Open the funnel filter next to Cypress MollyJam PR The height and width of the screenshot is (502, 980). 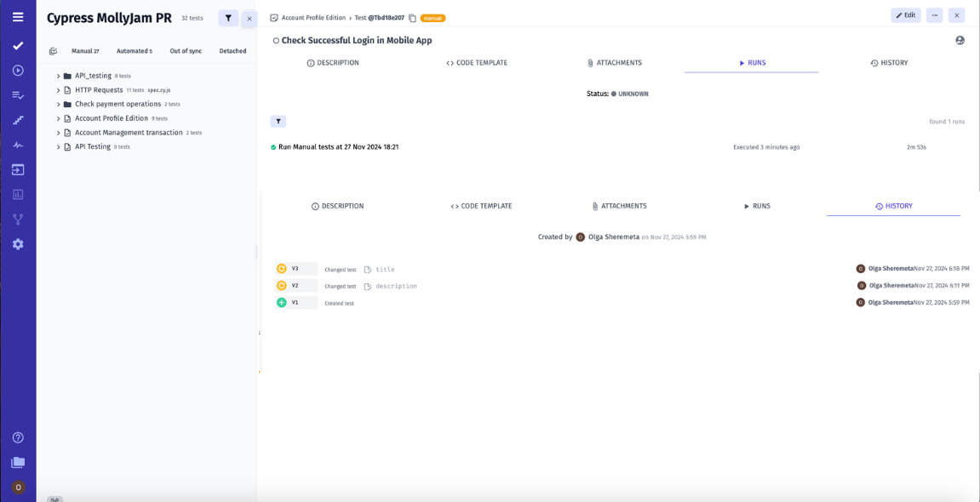[x=227, y=17]
